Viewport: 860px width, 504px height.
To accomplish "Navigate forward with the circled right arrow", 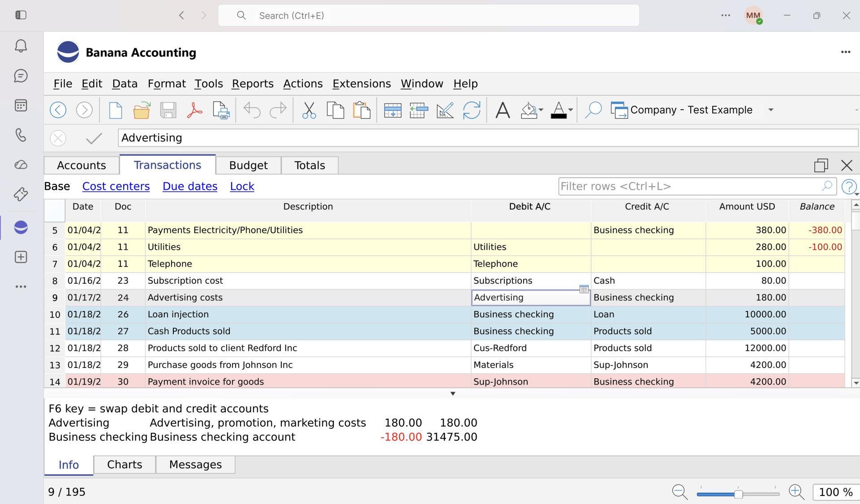I will (x=84, y=110).
